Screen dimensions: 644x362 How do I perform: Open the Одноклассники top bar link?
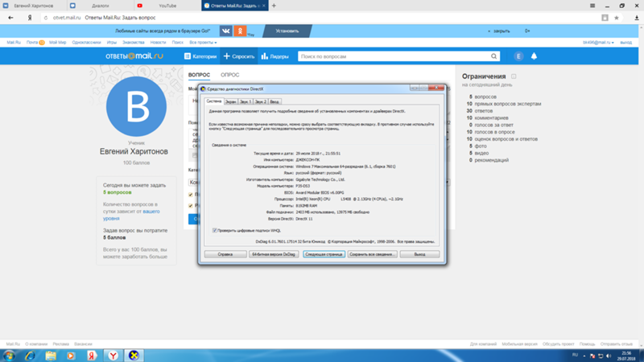(86, 43)
